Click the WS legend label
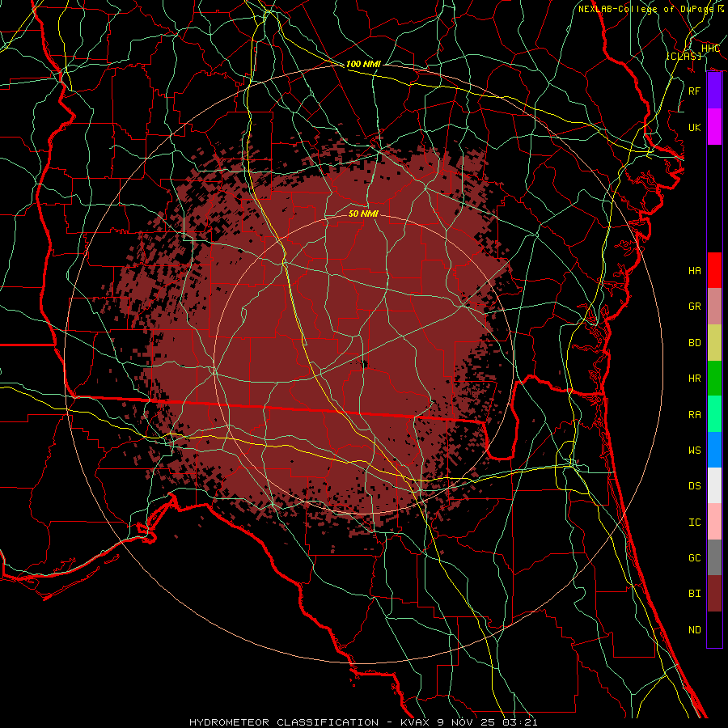Screen dimensions: 728x728 tap(695, 451)
